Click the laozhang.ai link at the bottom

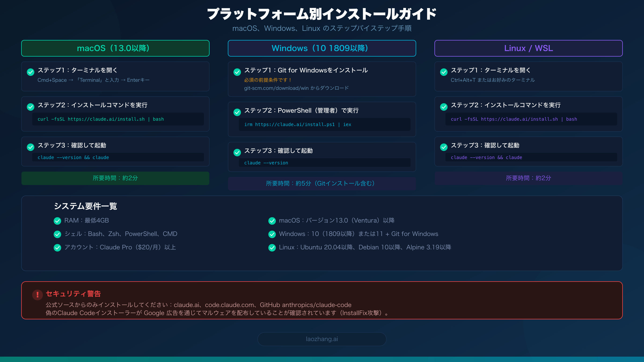(x=322, y=339)
